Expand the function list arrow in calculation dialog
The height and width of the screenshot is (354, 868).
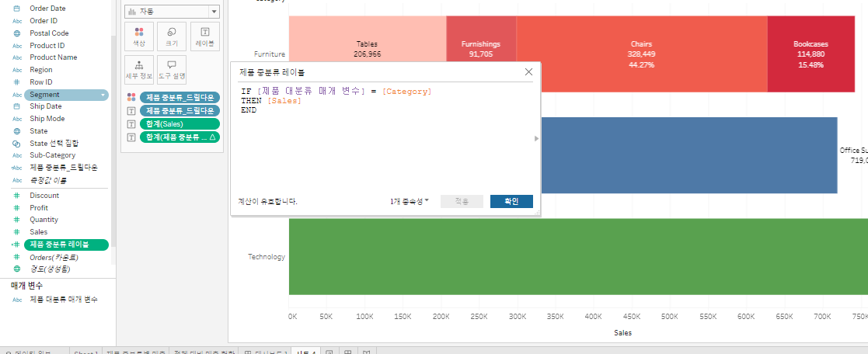pos(536,139)
